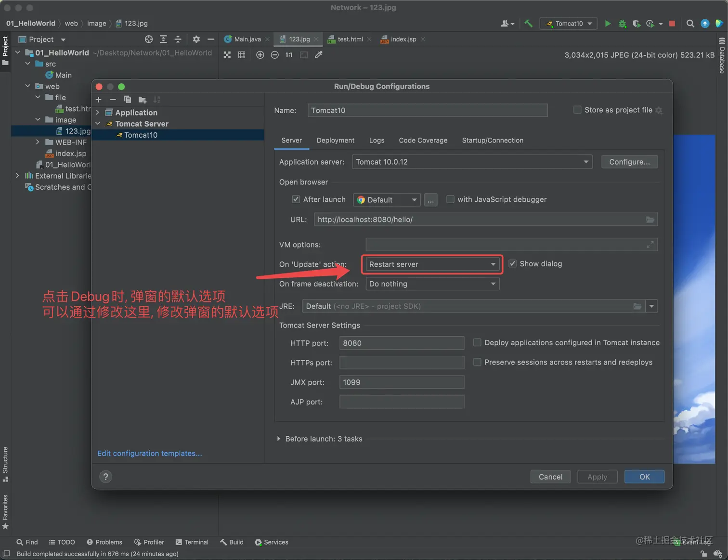Expand the Application configuration group
This screenshot has height=560, width=728.
(98, 112)
